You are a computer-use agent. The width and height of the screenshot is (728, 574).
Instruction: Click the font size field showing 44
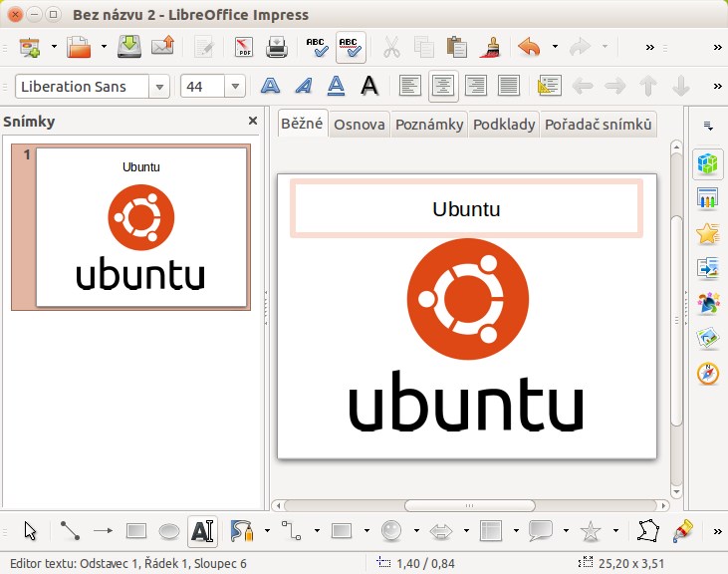point(202,87)
